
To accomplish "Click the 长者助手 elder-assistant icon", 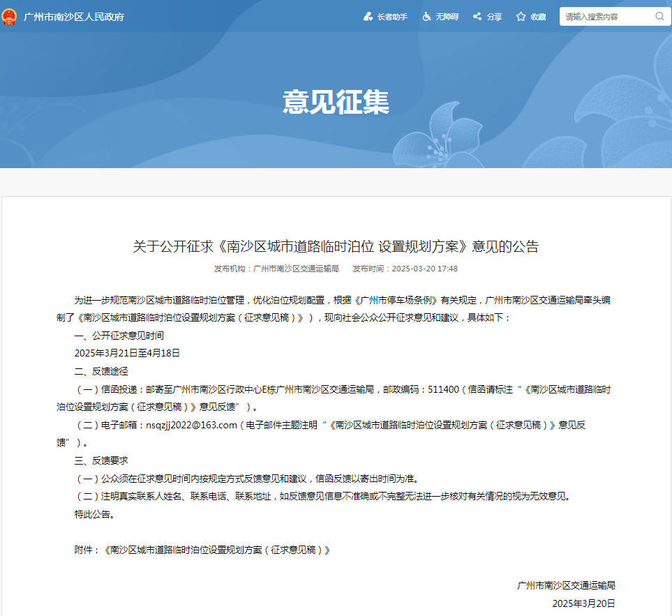I will [368, 17].
